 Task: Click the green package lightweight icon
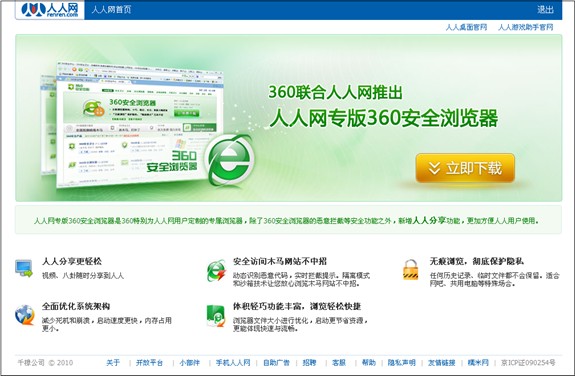pyautogui.click(x=216, y=315)
